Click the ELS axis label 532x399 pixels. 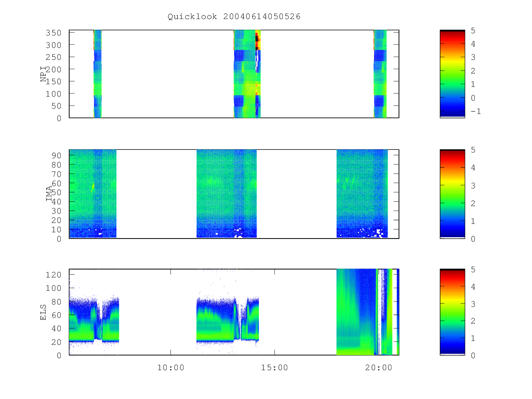(x=44, y=312)
